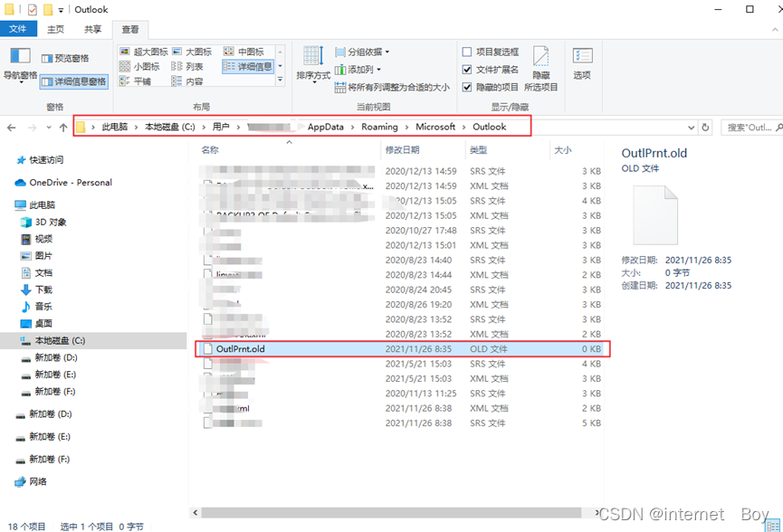
Task: Select Content (内容) layout
Action: (187, 81)
